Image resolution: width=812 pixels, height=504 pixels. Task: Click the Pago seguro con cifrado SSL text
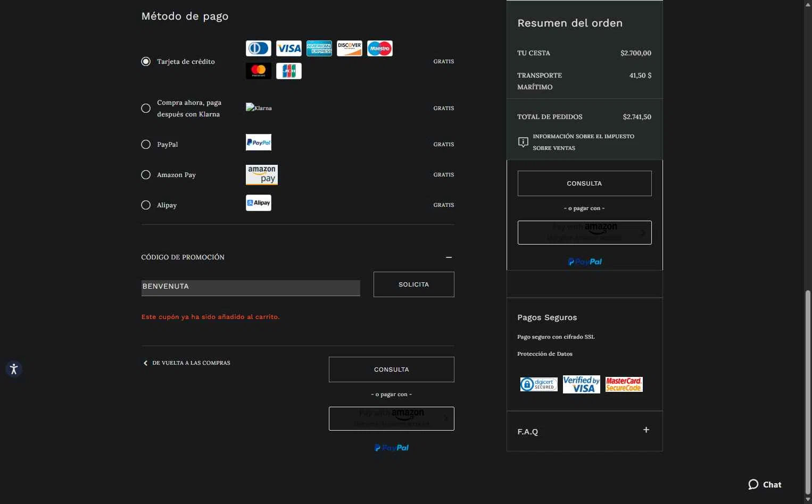[556, 337]
